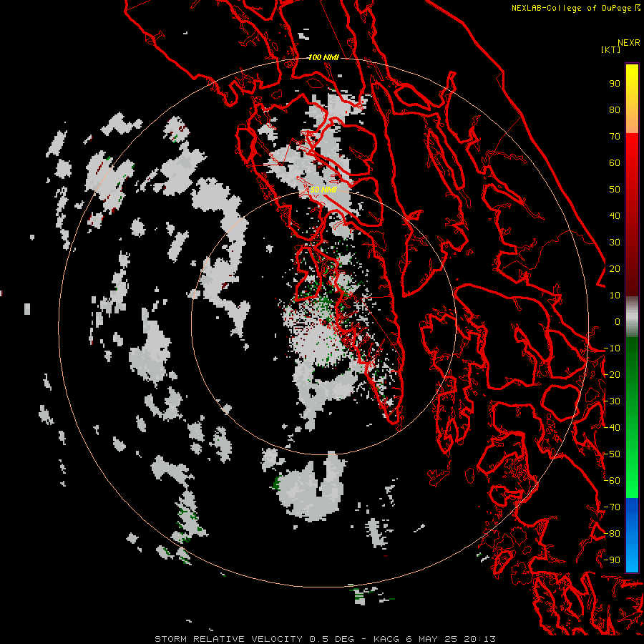Select the -30 value on the velocity scale
Viewport: 644px width, 644px height.
(612, 401)
